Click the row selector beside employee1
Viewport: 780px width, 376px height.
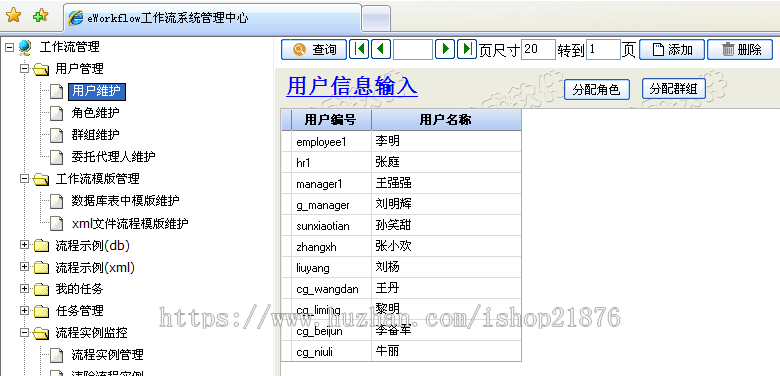(287, 142)
